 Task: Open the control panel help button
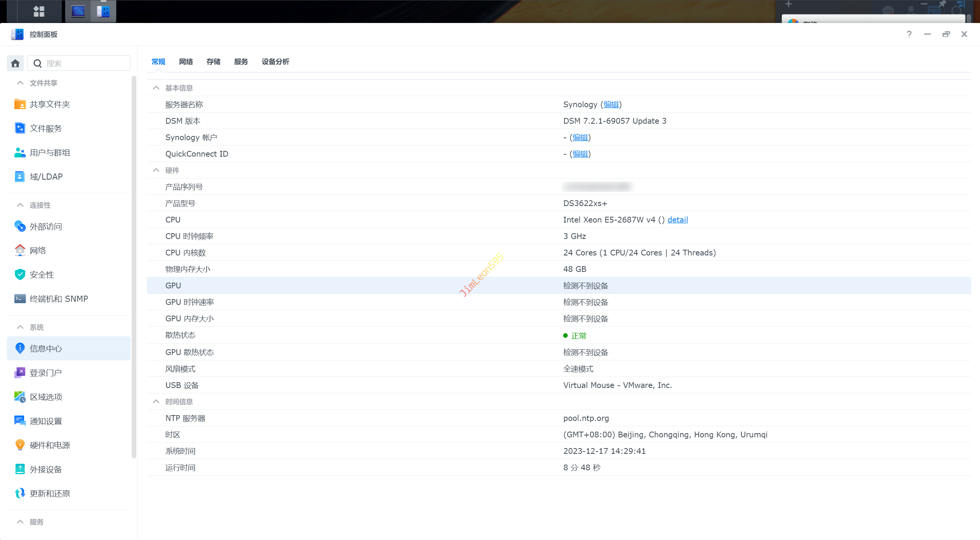909,34
